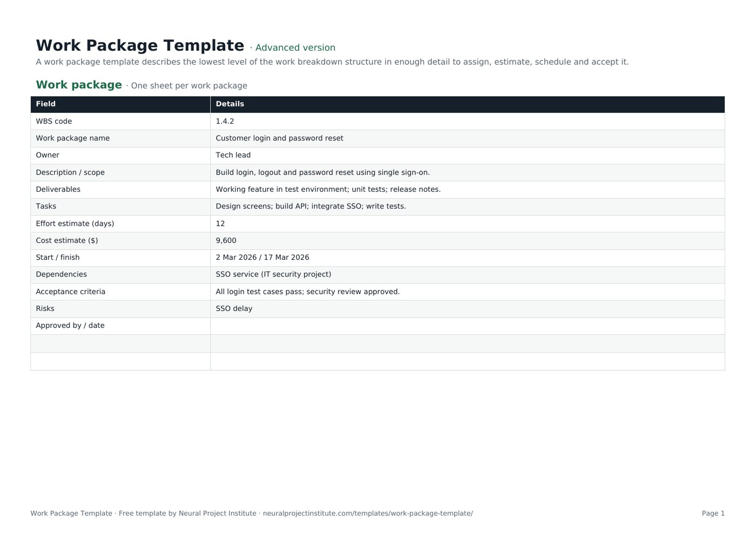
Task: Click the "2 Mar 2026 / 17 Mar 2026" dates
Action: pos(468,258)
